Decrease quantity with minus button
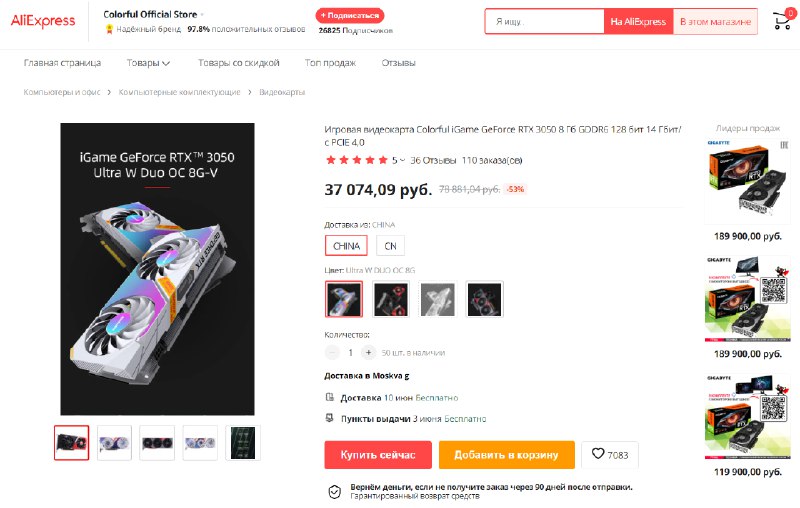The image size is (800, 508). [x=332, y=352]
